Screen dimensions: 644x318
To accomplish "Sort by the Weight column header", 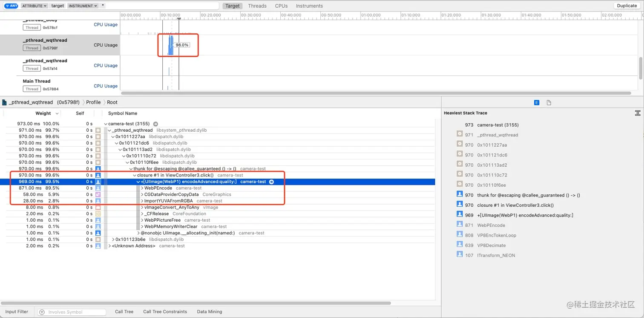I will pos(43,113).
